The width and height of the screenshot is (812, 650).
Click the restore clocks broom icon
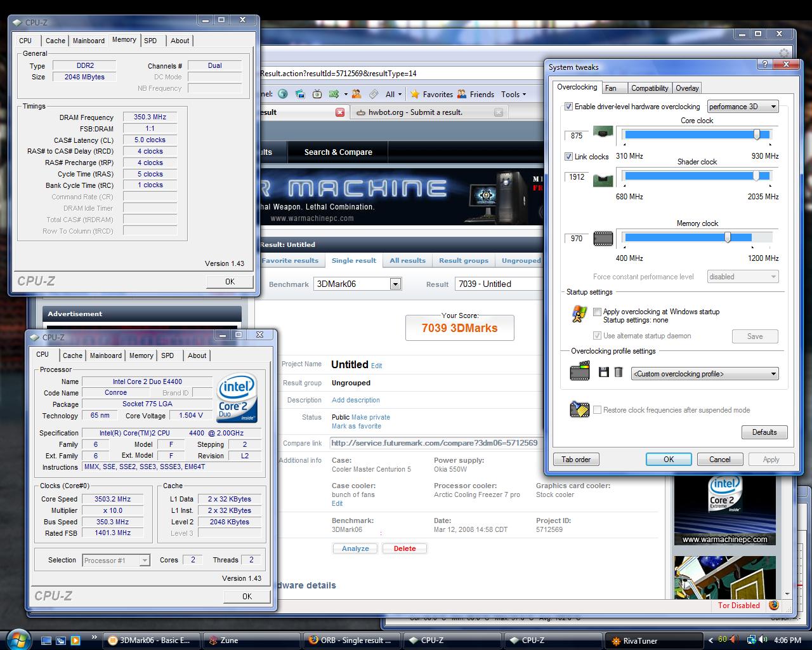pos(579,409)
